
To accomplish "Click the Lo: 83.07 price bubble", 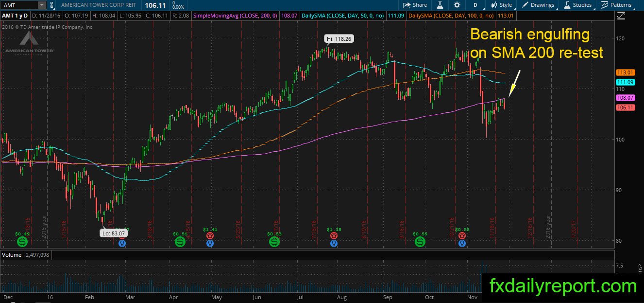I will pos(114,233).
